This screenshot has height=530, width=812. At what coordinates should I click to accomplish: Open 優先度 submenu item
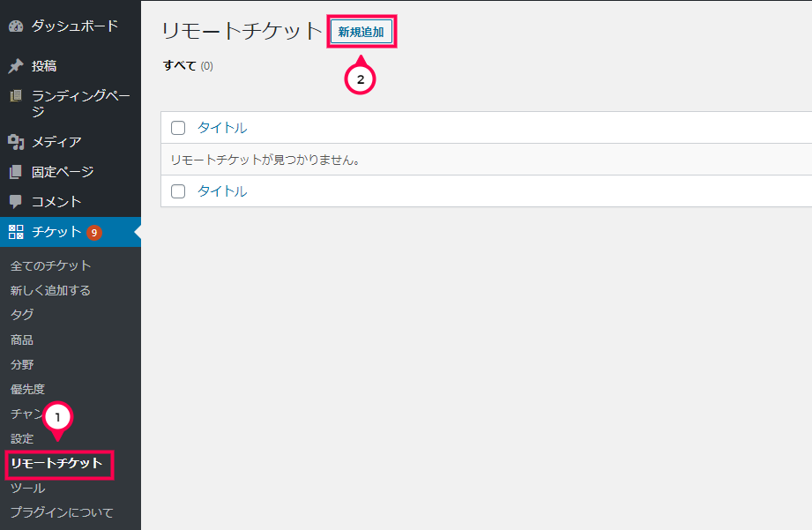coord(27,389)
